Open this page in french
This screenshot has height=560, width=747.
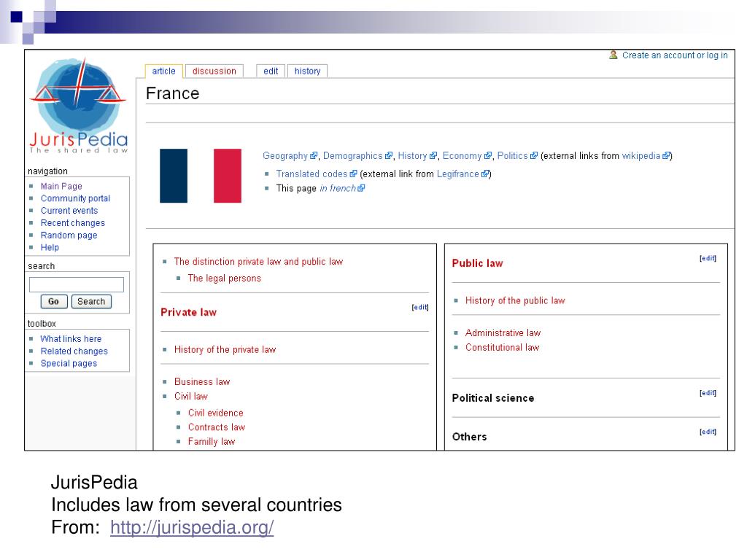coord(342,188)
